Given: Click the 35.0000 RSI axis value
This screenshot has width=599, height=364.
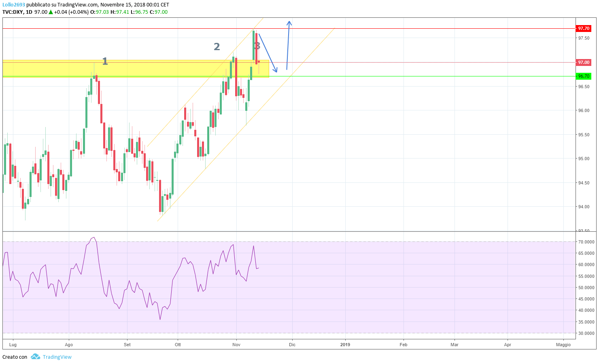Looking at the screenshot, I should click(x=586, y=322).
